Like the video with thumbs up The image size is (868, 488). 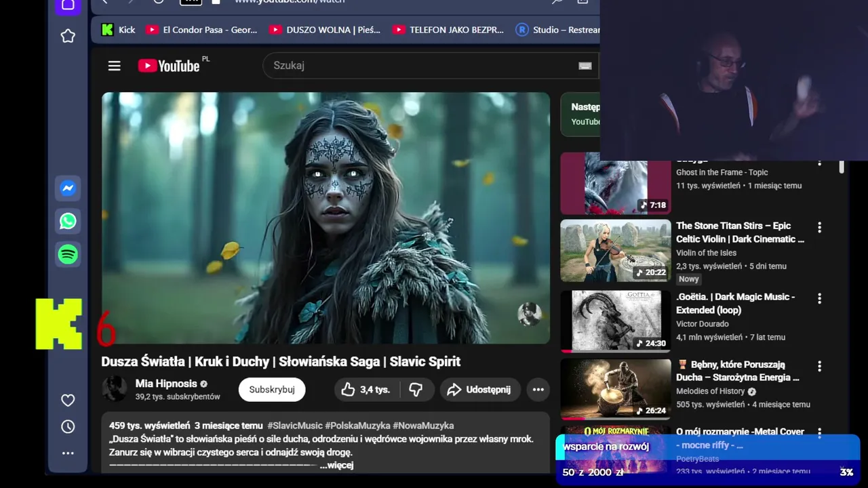point(366,390)
